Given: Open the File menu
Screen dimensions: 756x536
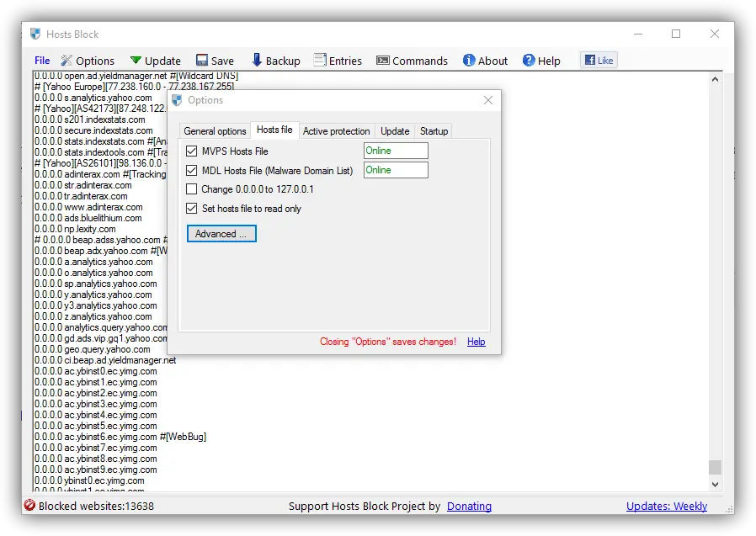Looking at the screenshot, I should 42,61.
